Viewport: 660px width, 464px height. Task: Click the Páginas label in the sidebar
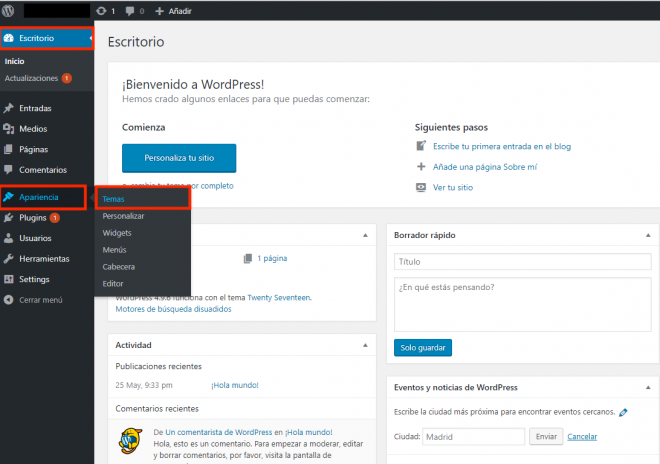[x=34, y=149]
